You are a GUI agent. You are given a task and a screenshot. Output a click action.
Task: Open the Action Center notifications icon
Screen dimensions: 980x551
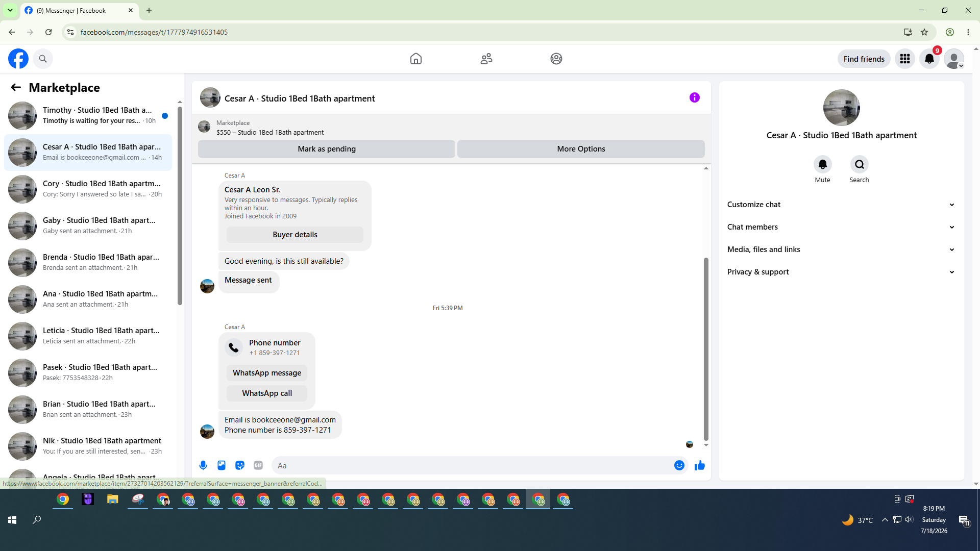964,520
